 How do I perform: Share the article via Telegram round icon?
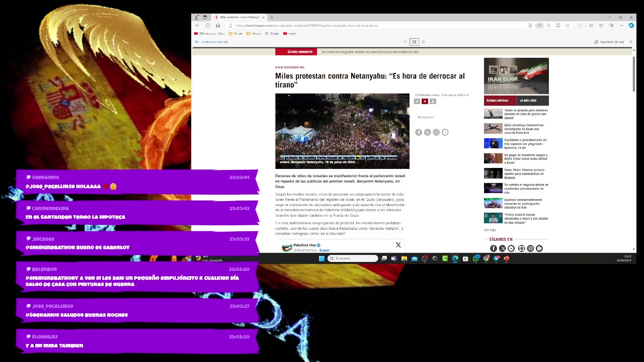point(445,132)
